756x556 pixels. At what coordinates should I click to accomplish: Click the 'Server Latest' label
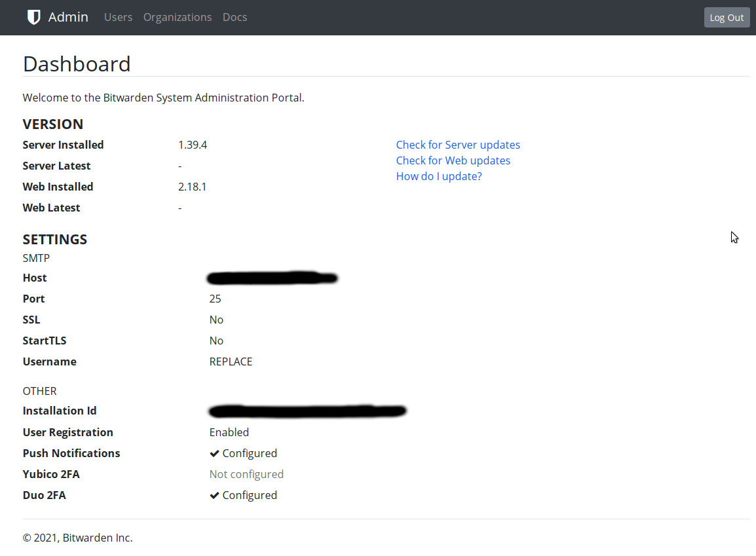(56, 166)
